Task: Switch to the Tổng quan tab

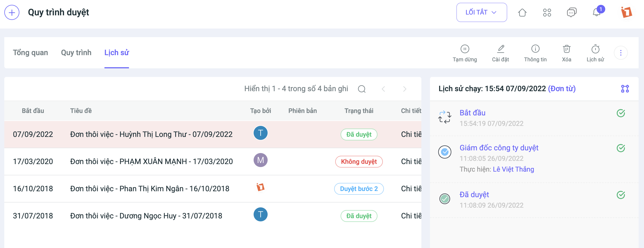Action: point(30,52)
